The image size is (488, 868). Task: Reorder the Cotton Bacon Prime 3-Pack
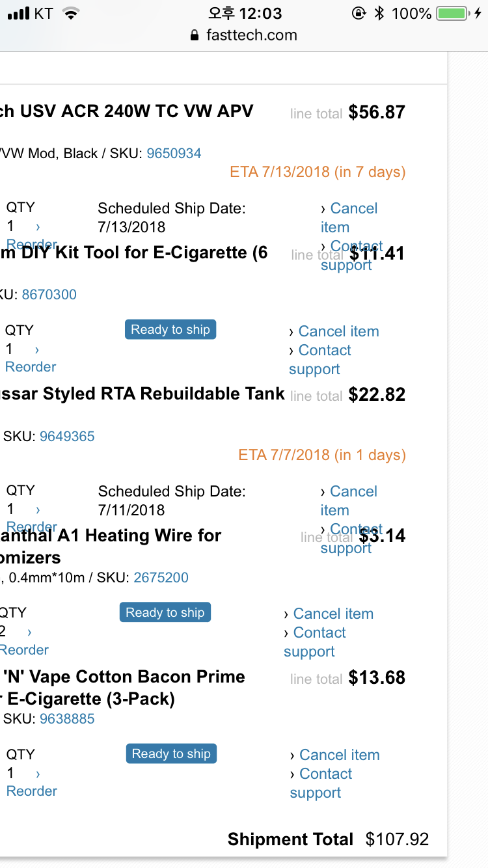(31, 791)
